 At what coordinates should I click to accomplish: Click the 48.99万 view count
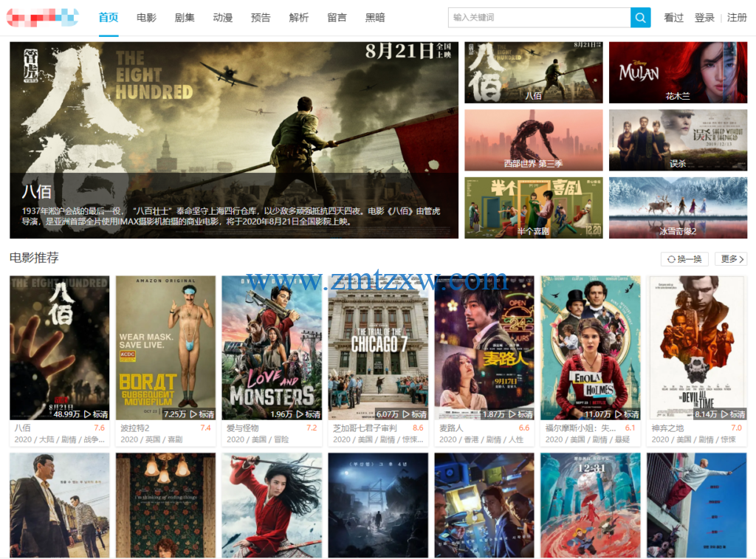point(67,414)
